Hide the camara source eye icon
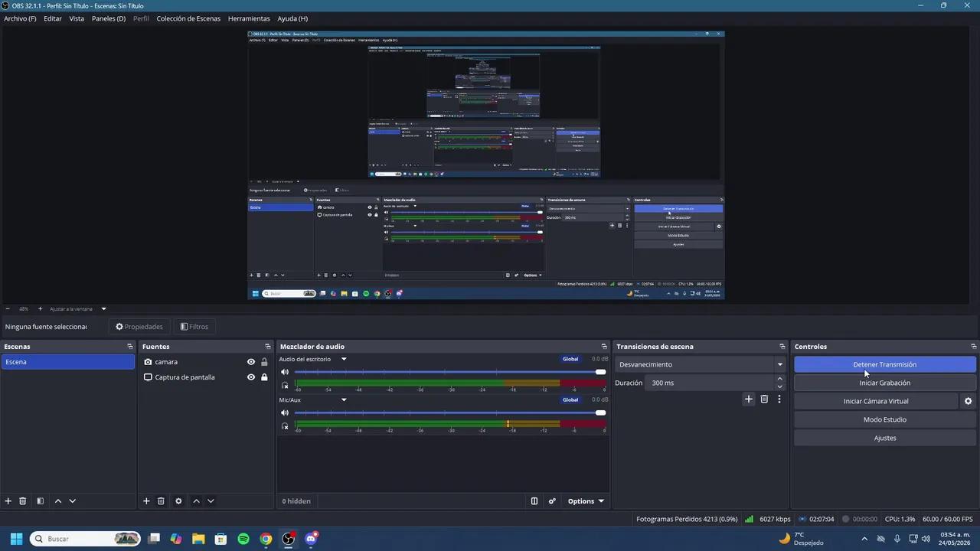 [250, 362]
